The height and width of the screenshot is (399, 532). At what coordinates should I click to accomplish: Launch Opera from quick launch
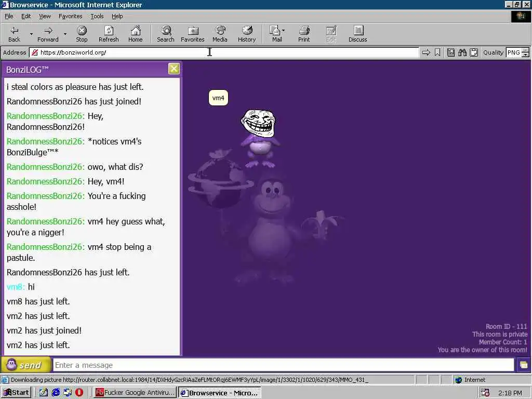click(79, 393)
